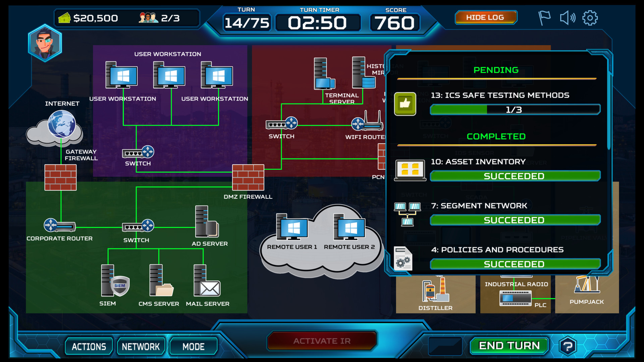
Task: Click ICS Safe Testing Methods progress bar
Action: pos(515,110)
